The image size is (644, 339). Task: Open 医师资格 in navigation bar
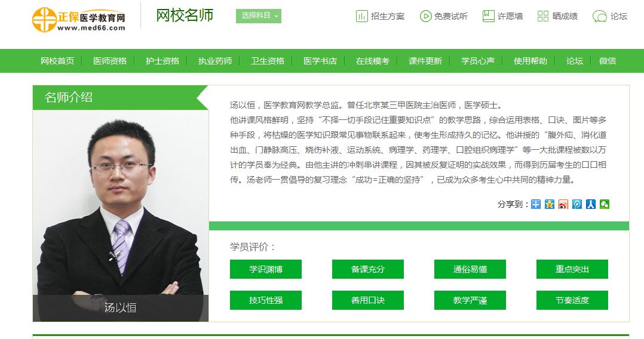(x=110, y=61)
